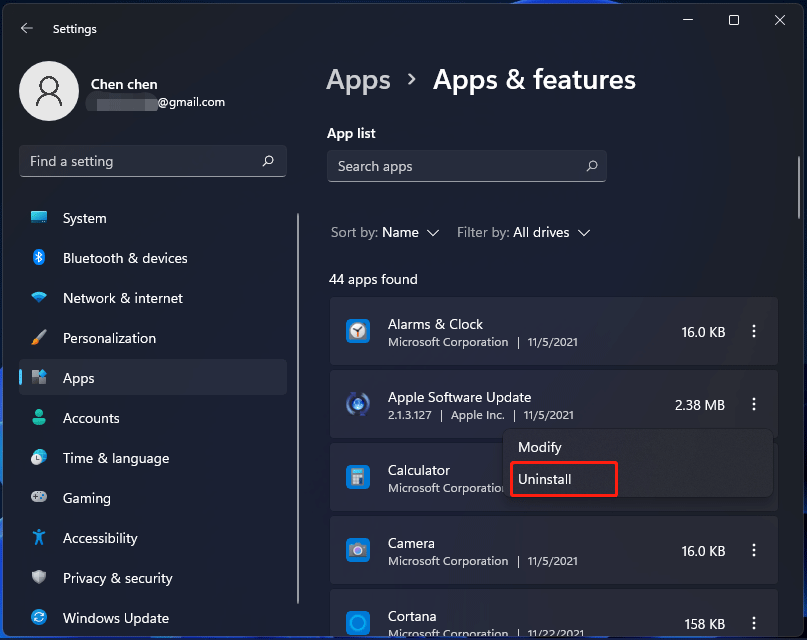The width and height of the screenshot is (807, 640).
Task: Select the Personalization brush icon
Action: pos(39,337)
